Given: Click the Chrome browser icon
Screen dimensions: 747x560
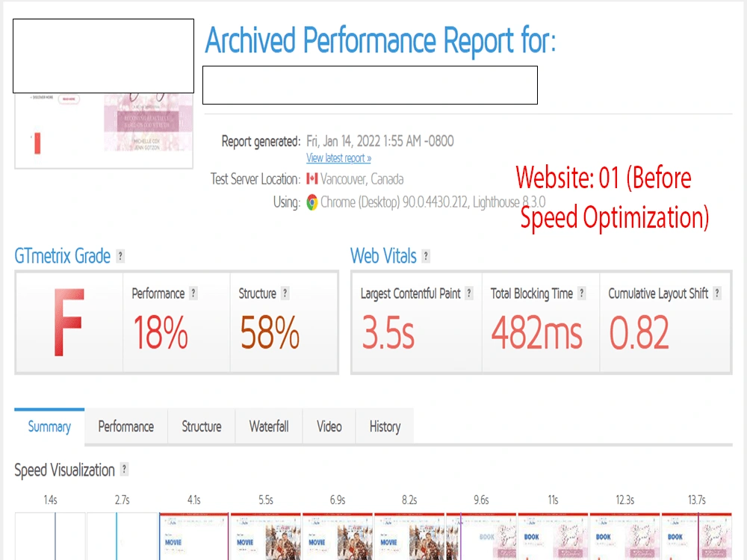Looking at the screenshot, I should click(x=312, y=202).
